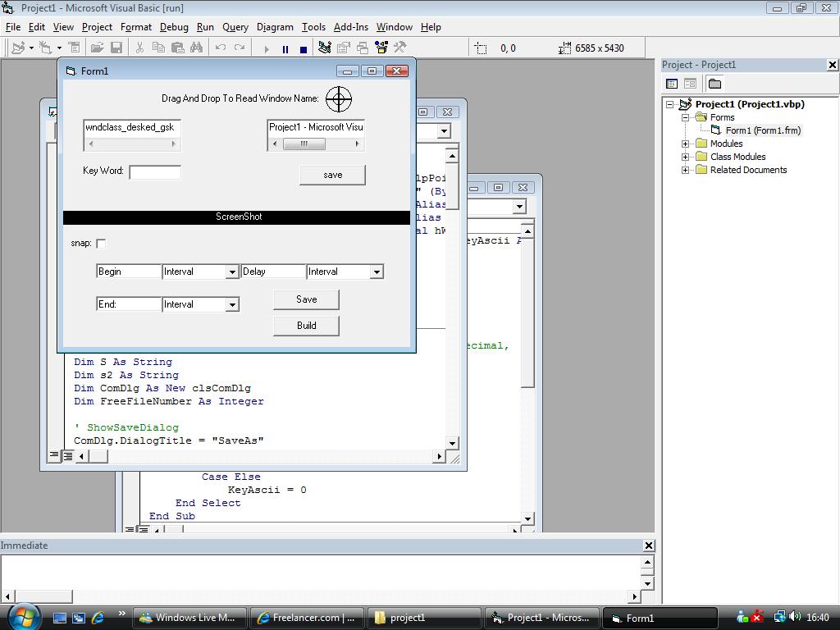Screen dimensions: 840x630
Task: Click ScreenShot black bar label
Action: click(x=237, y=217)
